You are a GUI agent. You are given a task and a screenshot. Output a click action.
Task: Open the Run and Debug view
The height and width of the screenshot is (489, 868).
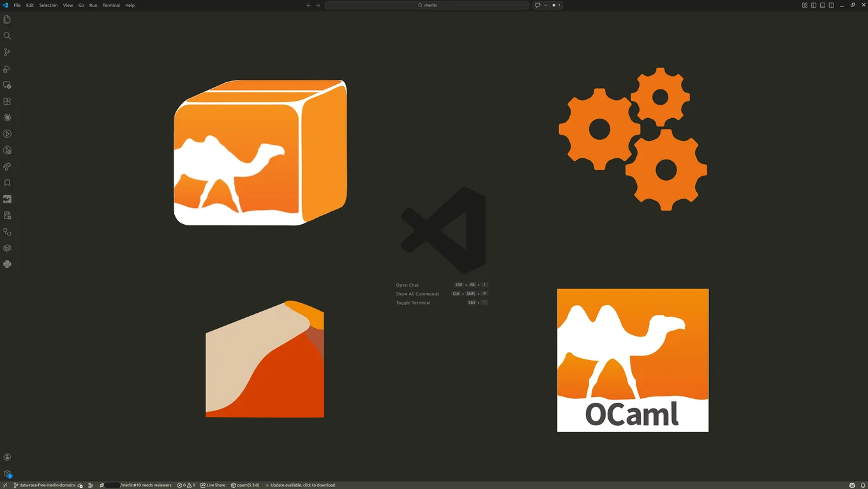(7, 68)
